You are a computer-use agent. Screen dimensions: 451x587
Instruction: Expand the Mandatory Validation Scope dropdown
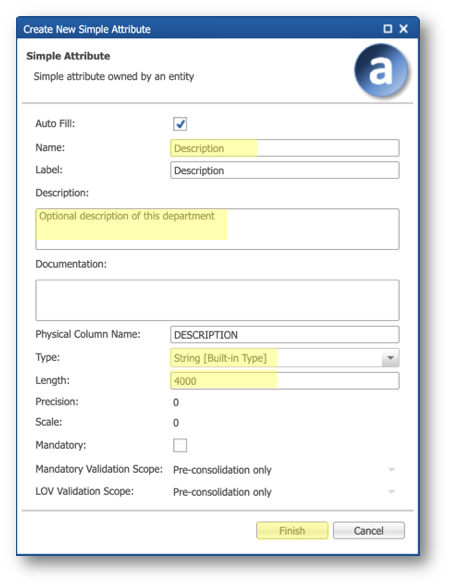click(391, 469)
